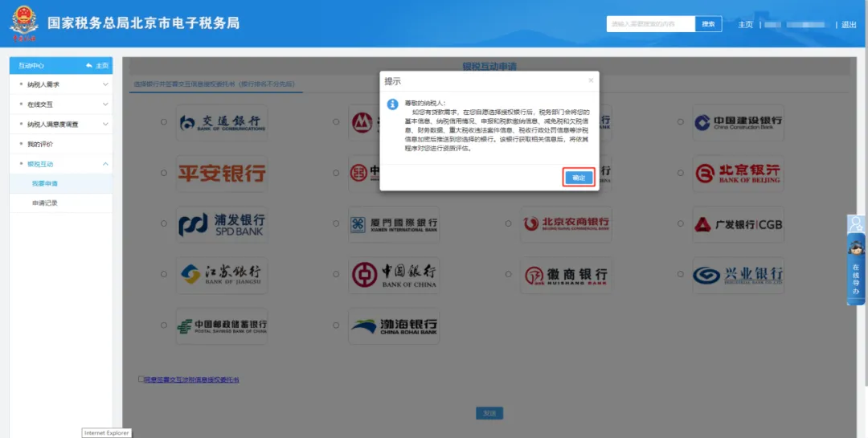Check the 同意签署交互涉税信息授权委托书 checkbox
This screenshot has width=868, height=438.
click(x=141, y=379)
